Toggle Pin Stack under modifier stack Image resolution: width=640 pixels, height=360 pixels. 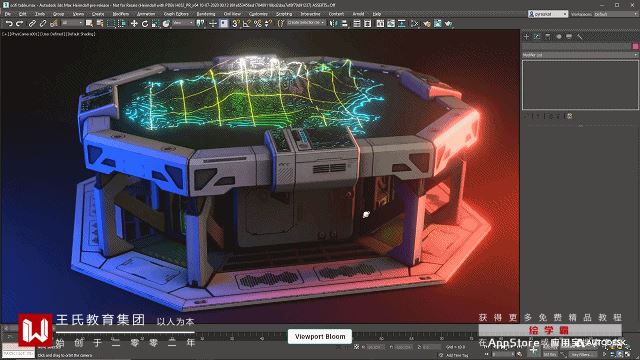[x=527, y=116]
